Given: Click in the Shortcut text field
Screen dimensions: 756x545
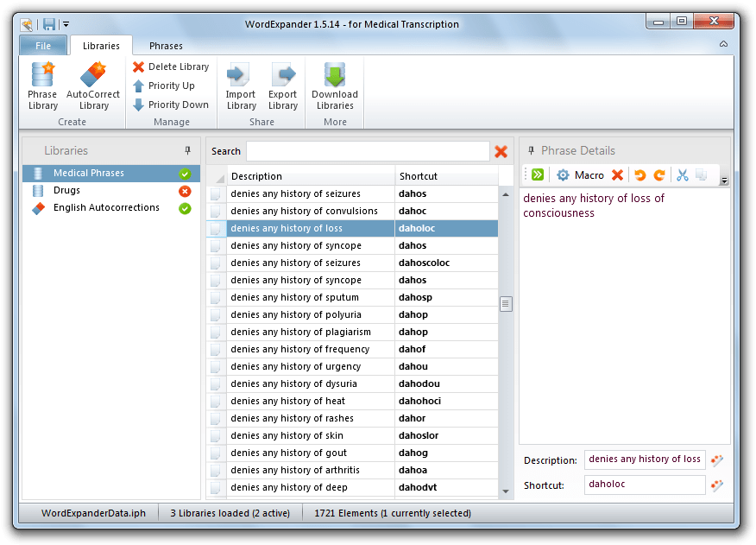Looking at the screenshot, I should tap(645, 485).
